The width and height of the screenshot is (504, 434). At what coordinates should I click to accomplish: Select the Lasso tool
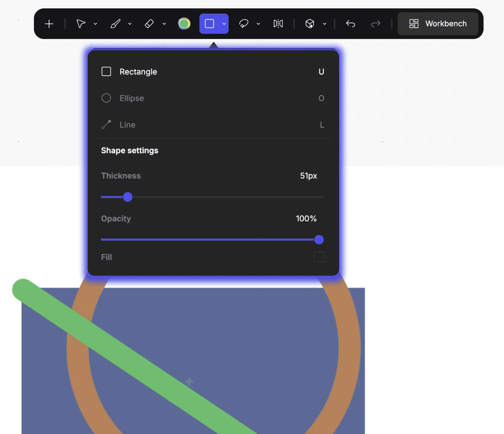tap(243, 24)
